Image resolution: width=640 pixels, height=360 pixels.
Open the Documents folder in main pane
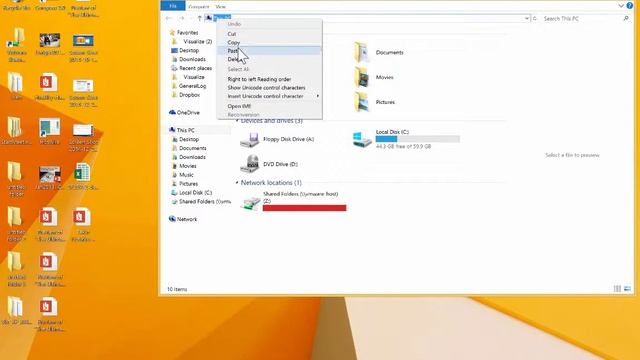click(x=378, y=52)
